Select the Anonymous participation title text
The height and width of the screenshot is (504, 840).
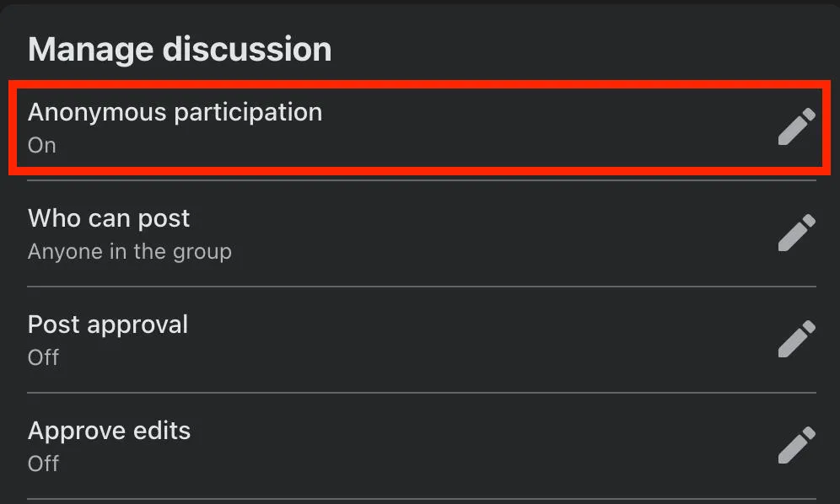[175, 113]
